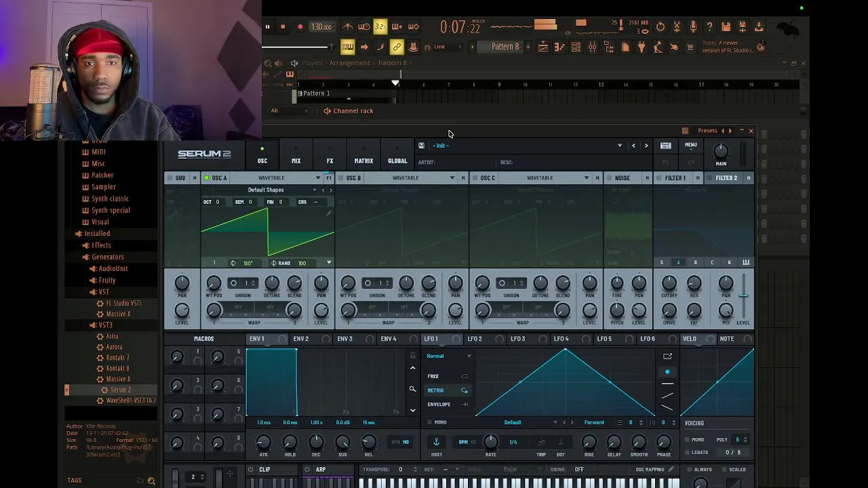Open the Playlist view icon
The image size is (868, 488).
click(x=542, y=47)
